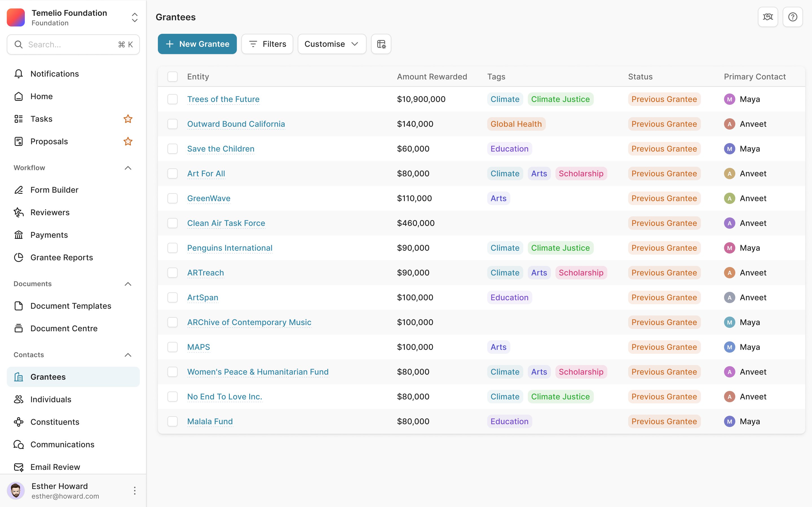The height and width of the screenshot is (507, 812).
Task: Tick the checkbox for Malala Fund row
Action: point(173,421)
